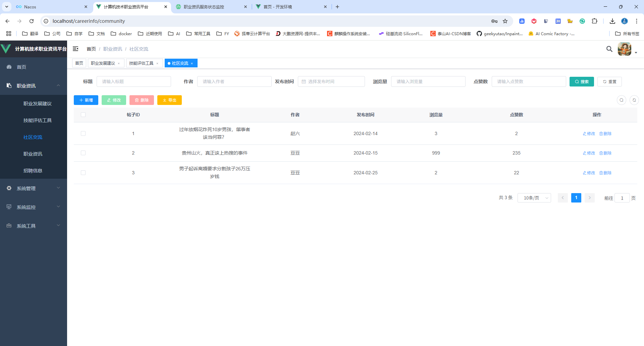The image size is (644, 346).
Task: Click 修改 link for post ID 3
Action: coord(589,173)
